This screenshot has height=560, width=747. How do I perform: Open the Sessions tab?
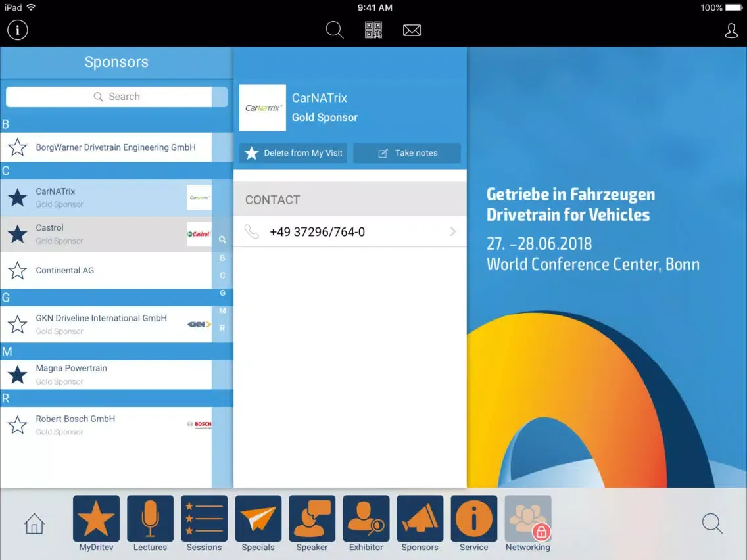pyautogui.click(x=204, y=524)
